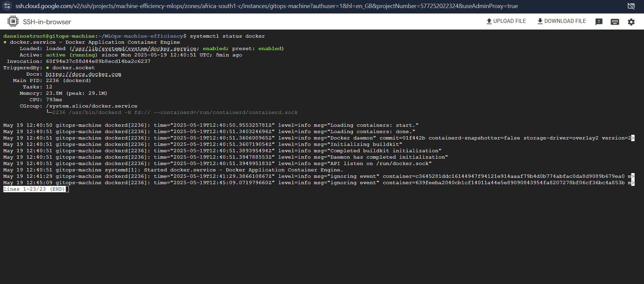Image resolution: width=644 pixels, height=284 pixels.
Task: Click the 'Loading containers: done.' log message
Action: coord(371,132)
